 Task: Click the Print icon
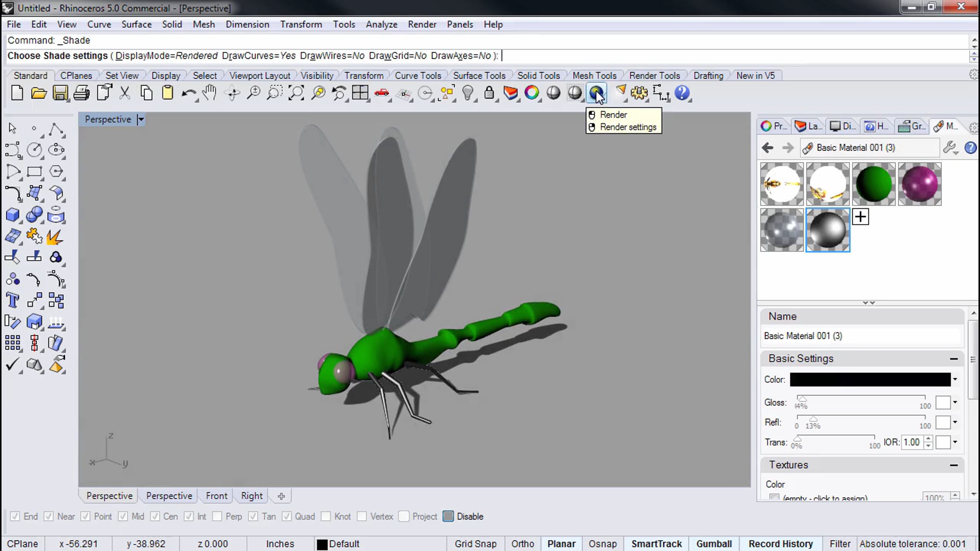point(81,93)
